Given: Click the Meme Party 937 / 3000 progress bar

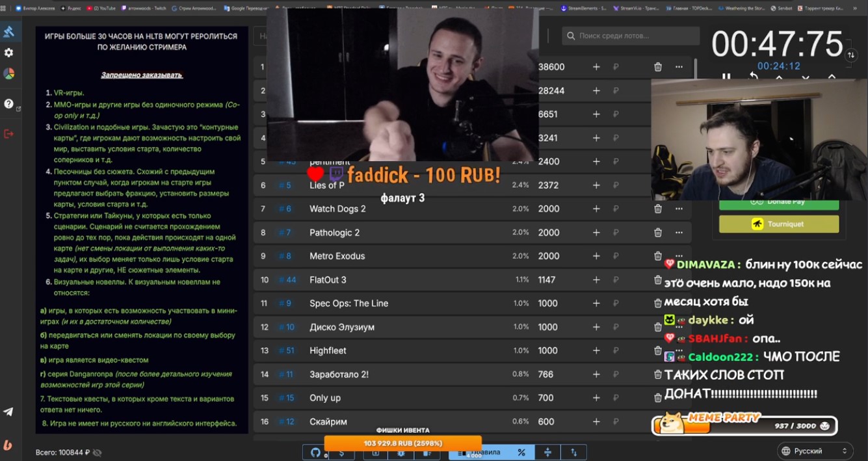Looking at the screenshot, I should 744,425.
